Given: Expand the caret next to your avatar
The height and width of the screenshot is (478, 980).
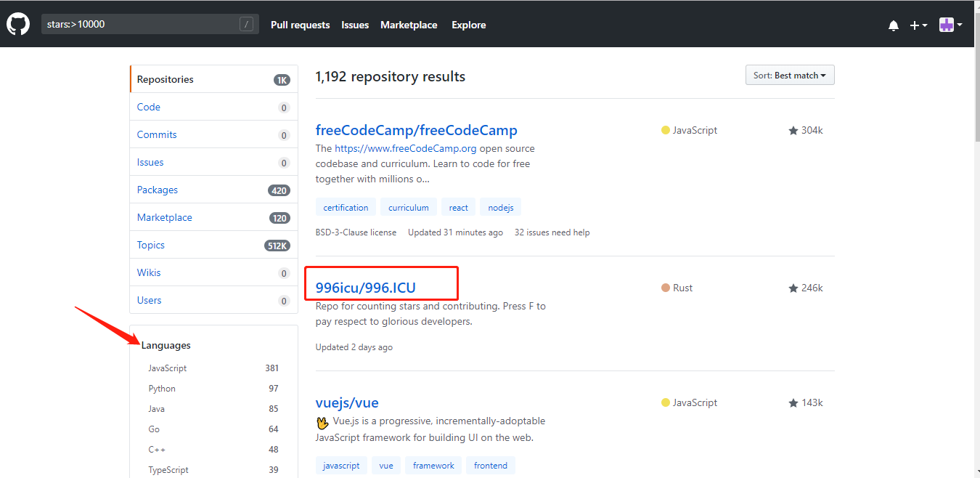Looking at the screenshot, I should (959, 25).
